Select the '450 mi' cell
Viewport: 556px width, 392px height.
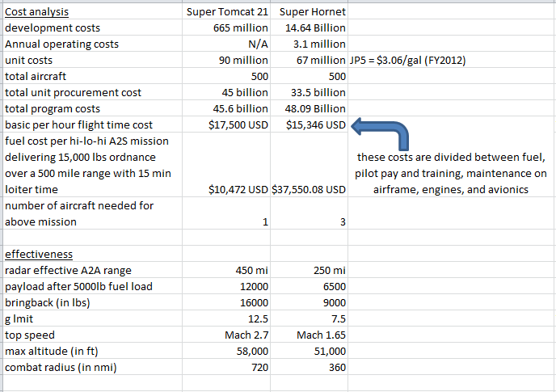(226, 270)
